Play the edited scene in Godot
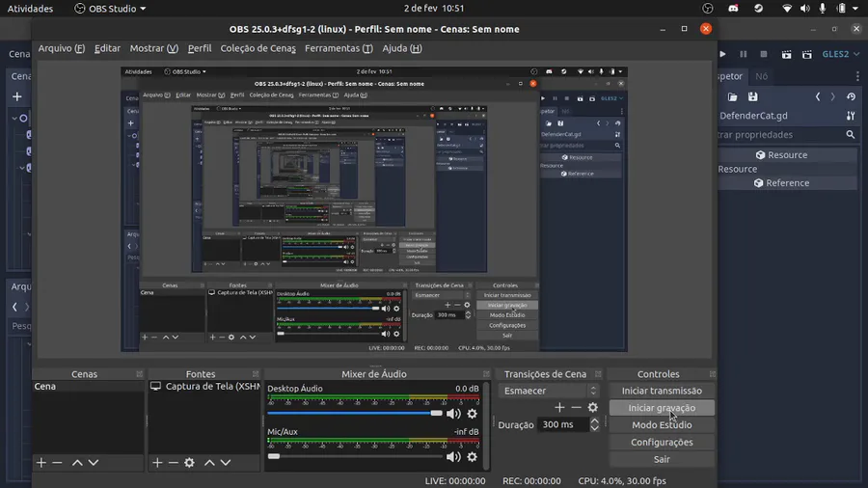Screen dimensions: 868x488 point(786,54)
